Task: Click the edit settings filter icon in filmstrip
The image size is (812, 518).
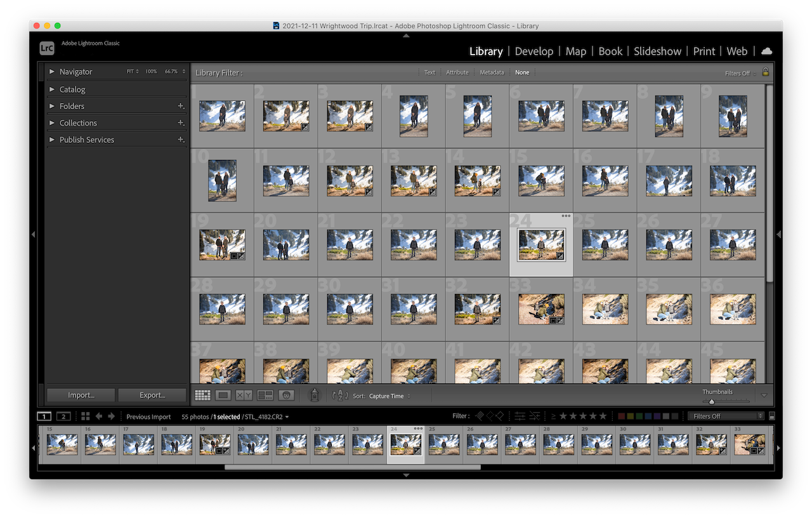Action: pos(520,416)
